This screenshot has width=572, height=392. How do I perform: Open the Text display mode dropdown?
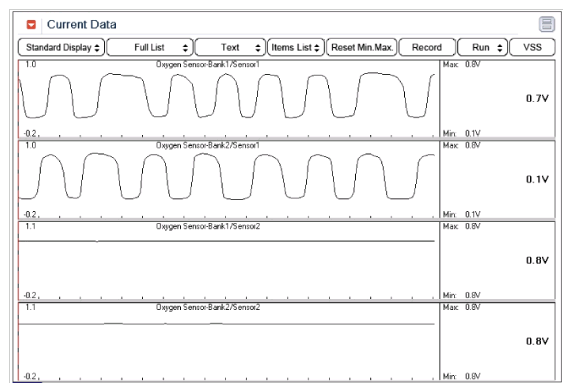pos(230,47)
